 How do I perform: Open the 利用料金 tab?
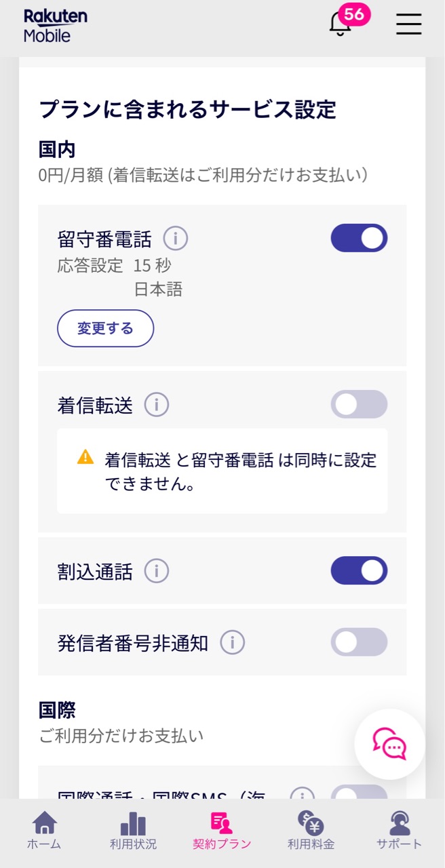coord(311,831)
